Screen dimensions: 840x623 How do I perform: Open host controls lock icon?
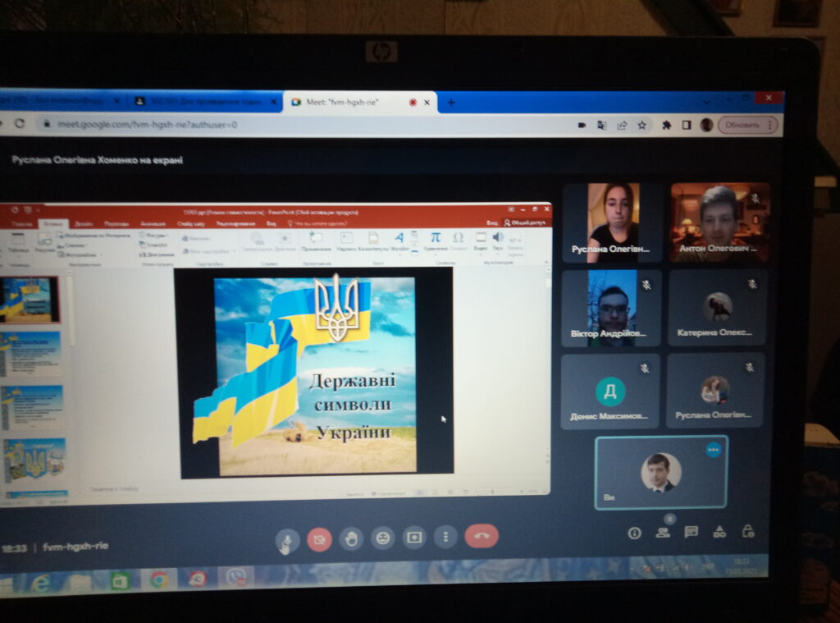coord(748,531)
